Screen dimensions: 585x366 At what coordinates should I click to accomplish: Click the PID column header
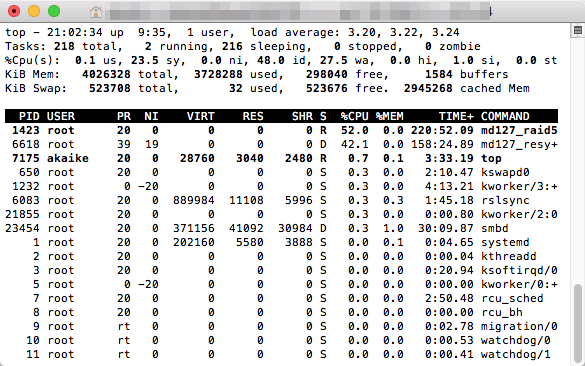tap(29, 116)
